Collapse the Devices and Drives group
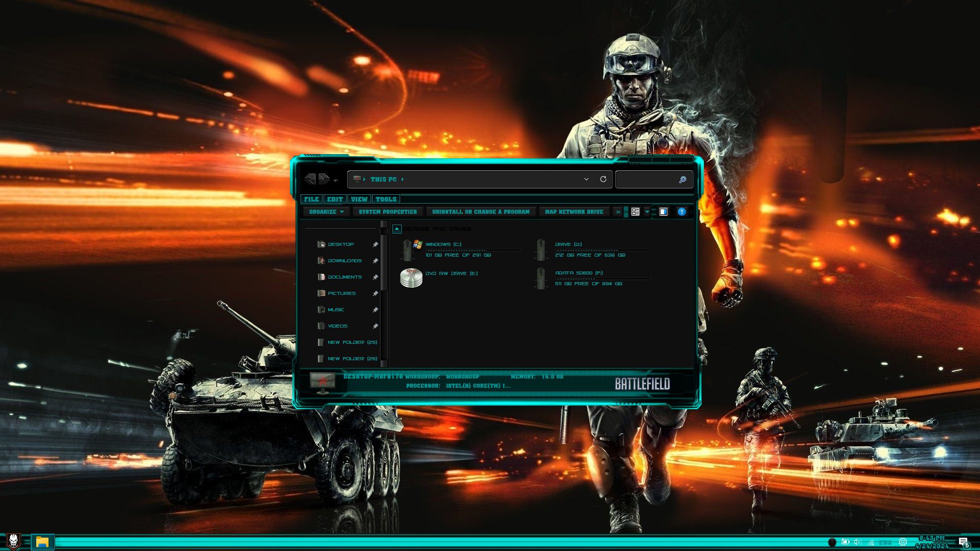Image resolution: width=980 pixels, height=551 pixels. click(x=397, y=229)
